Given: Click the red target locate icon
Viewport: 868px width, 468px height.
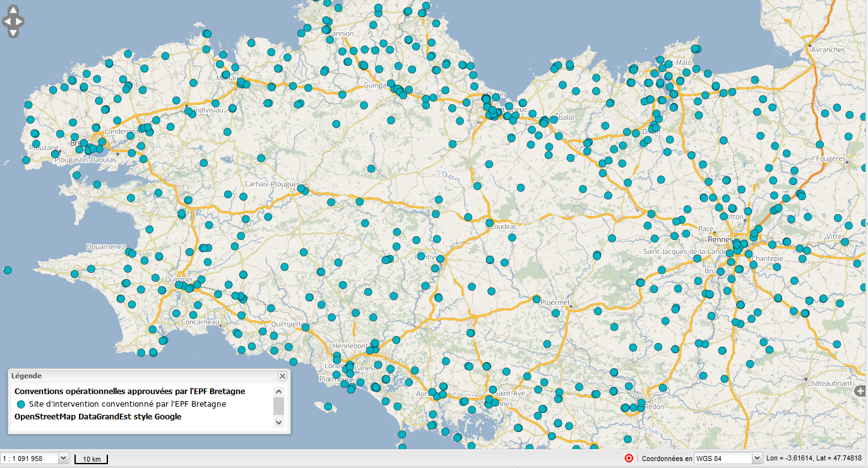Looking at the screenshot, I should point(629,459).
